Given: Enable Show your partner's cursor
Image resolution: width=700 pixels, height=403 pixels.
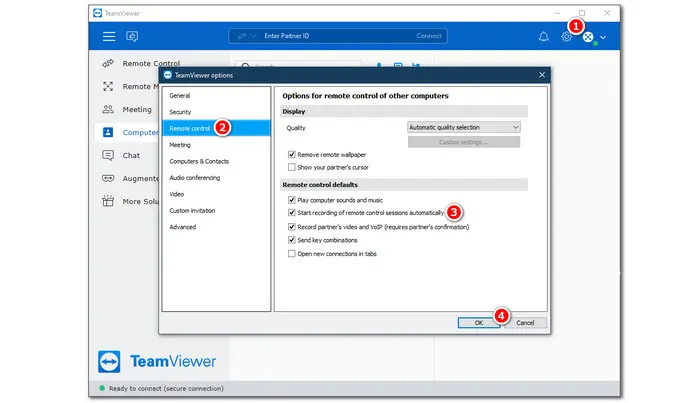Looking at the screenshot, I should pos(292,167).
